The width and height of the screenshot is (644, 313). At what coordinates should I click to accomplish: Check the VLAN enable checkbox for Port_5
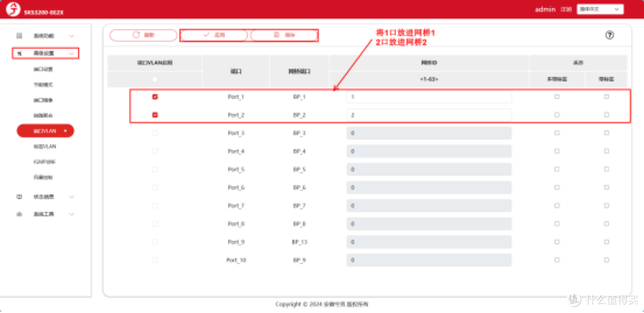point(155,169)
